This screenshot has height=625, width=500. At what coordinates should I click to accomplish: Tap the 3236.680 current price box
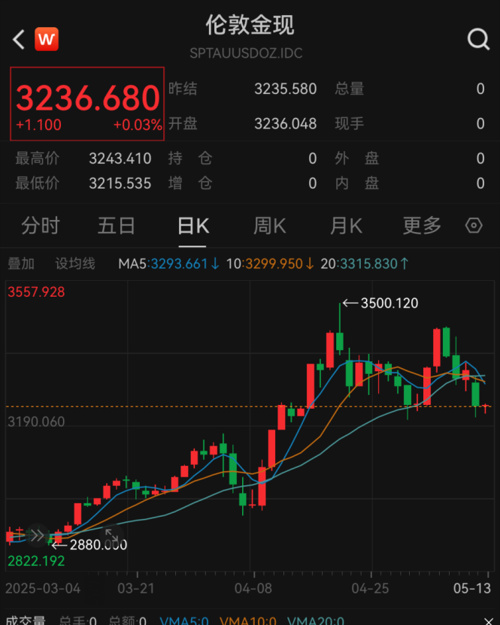tap(87, 104)
